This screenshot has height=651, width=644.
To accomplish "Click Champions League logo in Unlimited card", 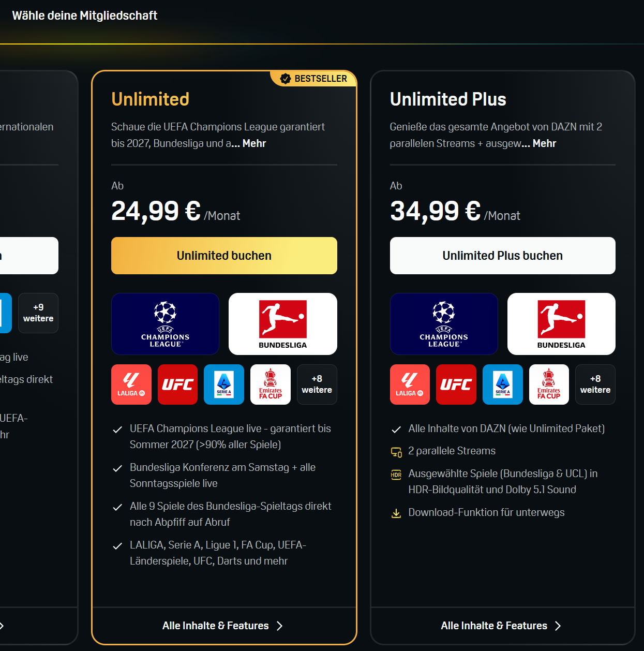I will click(x=165, y=324).
